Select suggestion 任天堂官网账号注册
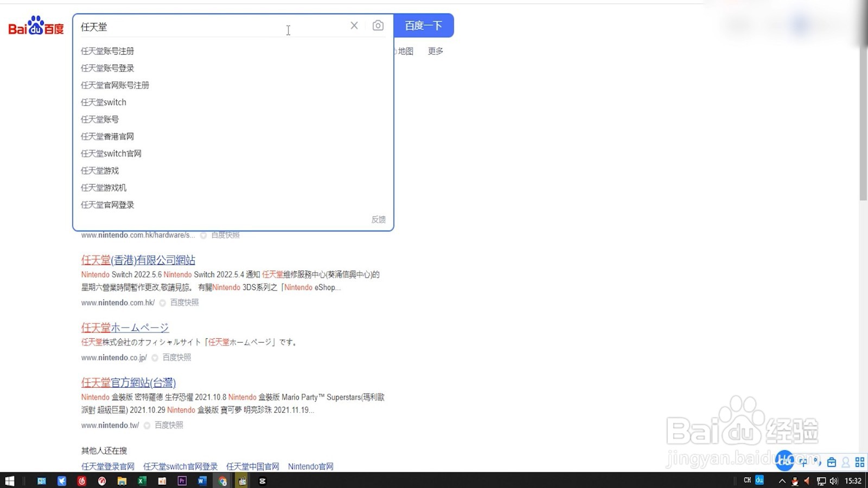The width and height of the screenshot is (868, 488). tap(115, 85)
